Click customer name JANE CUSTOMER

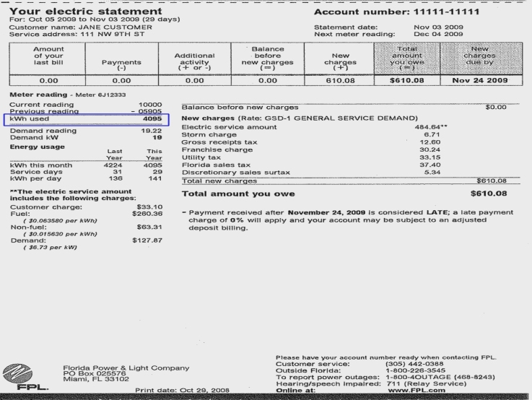pos(115,27)
